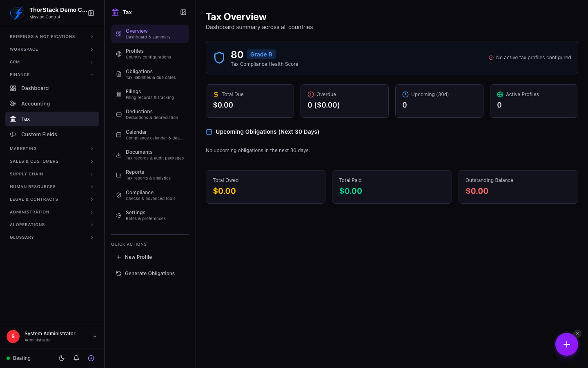Collapse the main sidebar panel icon

point(91,13)
